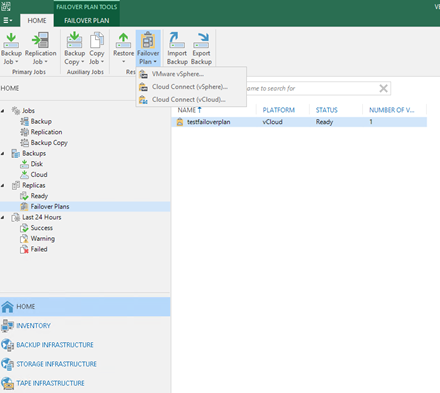This screenshot has height=393, width=440.
Task: Sort by the PLATFORM column header
Action: (x=279, y=110)
